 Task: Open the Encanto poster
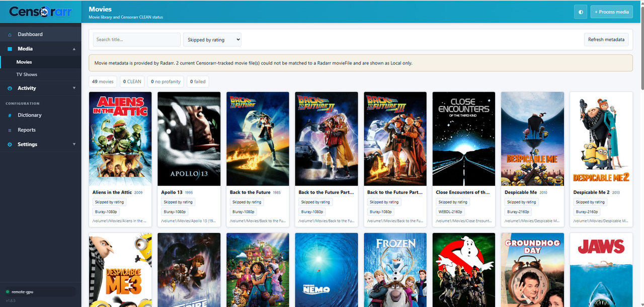pos(258,270)
